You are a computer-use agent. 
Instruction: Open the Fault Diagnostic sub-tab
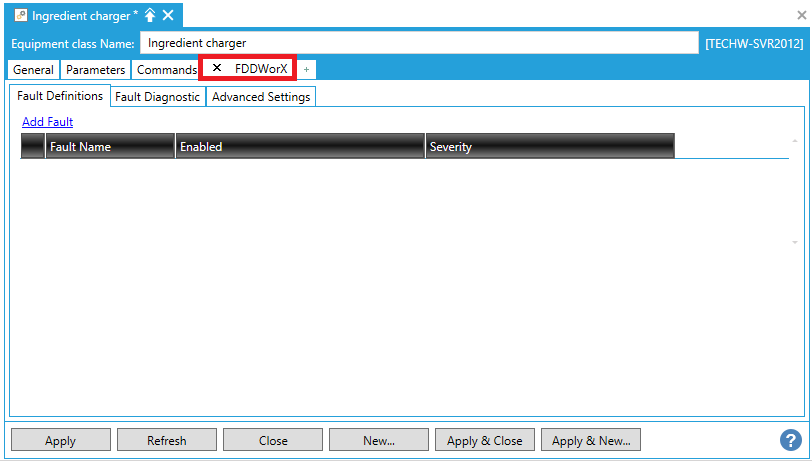[x=157, y=97]
